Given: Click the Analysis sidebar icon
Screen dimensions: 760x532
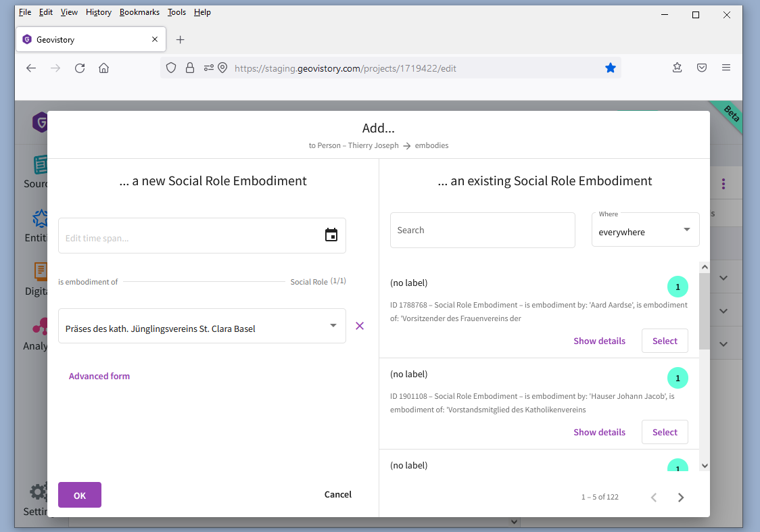Looking at the screenshot, I should point(40,327).
